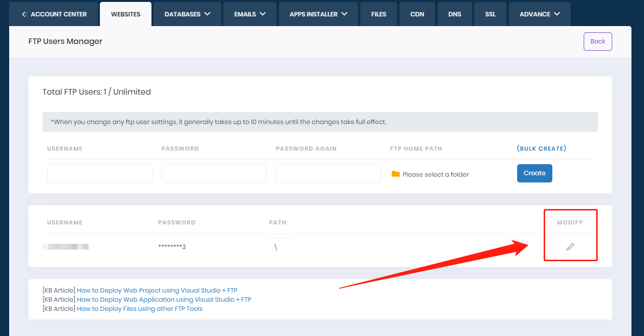Click the yellow folder icon for home path
This screenshot has height=336, width=644.
[x=396, y=174]
